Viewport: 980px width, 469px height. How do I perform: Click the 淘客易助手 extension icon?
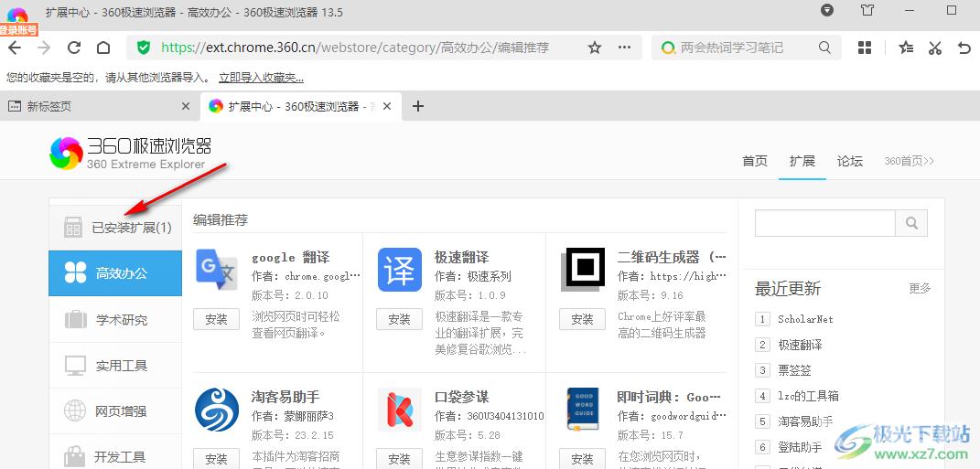(216, 410)
